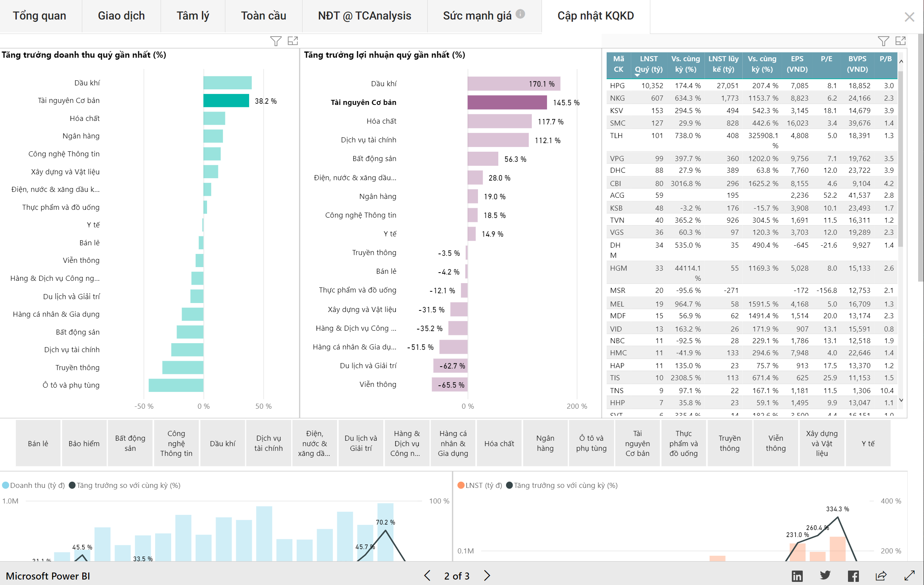This screenshot has height=585, width=924.
Task: Select Bảo hiểm sector slicer
Action: click(x=84, y=443)
